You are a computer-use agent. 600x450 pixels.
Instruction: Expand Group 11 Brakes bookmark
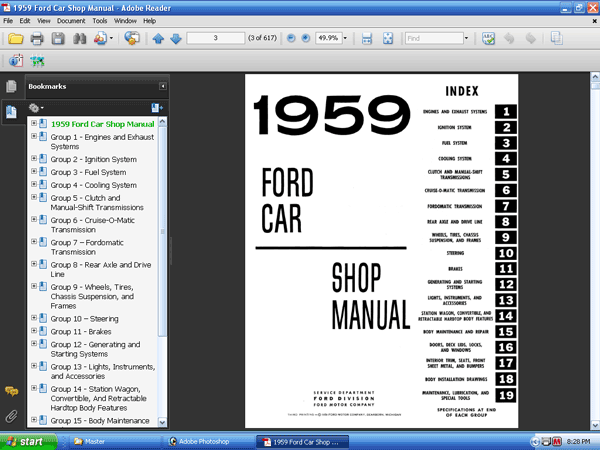tap(34, 331)
